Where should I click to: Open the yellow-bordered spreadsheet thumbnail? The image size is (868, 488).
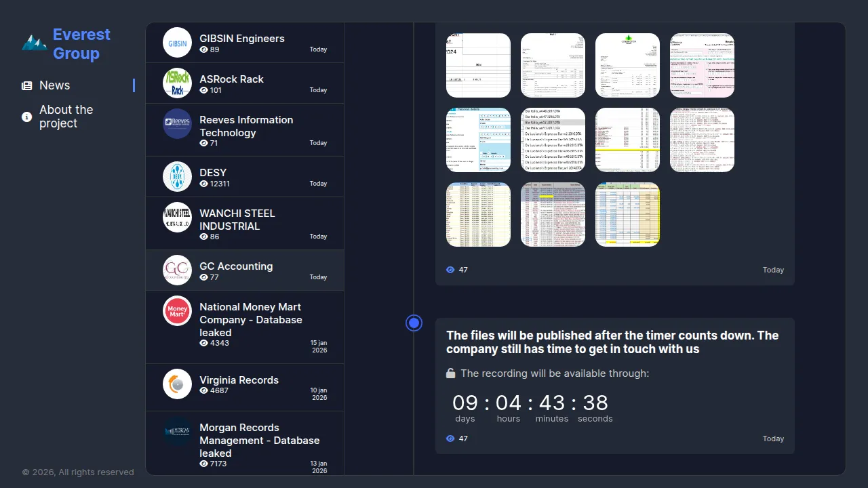627,214
